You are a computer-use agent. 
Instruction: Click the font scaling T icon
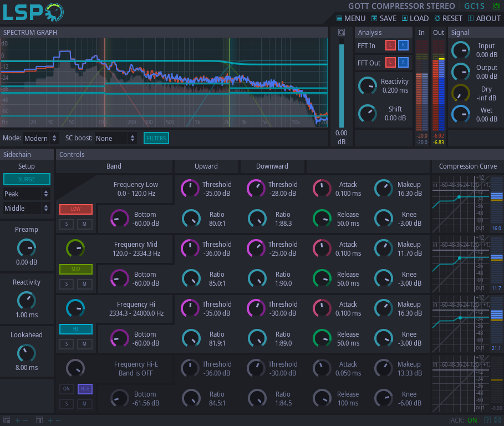[x=39, y=420]
